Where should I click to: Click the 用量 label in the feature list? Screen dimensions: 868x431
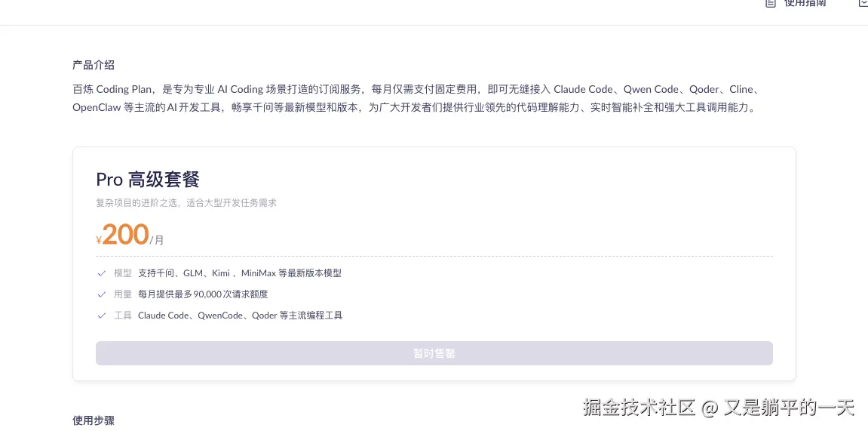[x=123, y=294]
